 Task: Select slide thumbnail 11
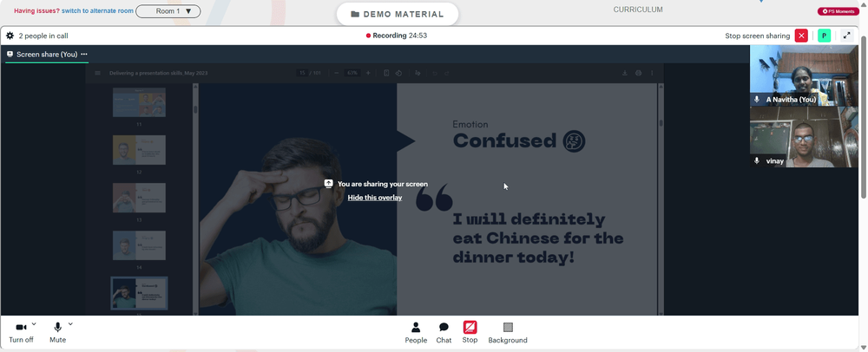point(139,102)
